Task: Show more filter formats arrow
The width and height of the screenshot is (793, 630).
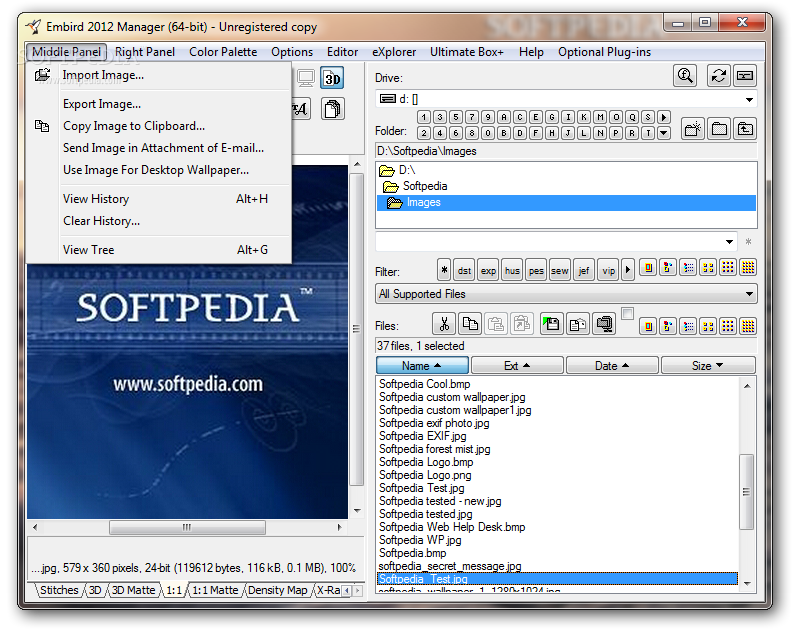Action: (x=628, y=270)
